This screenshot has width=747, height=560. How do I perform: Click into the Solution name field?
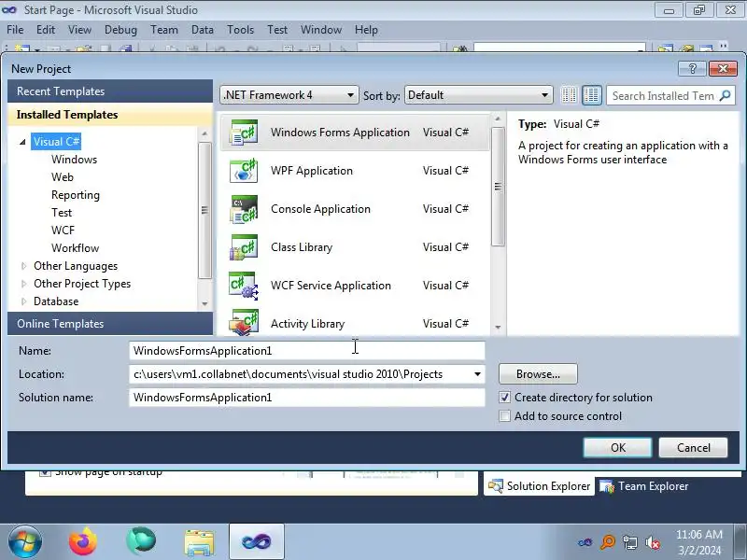point(307,398)
